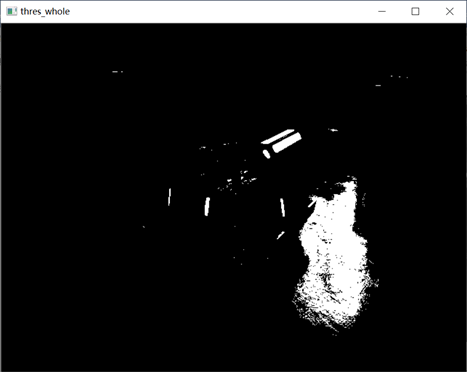This screenshot has width=467, height=372.
Task: Minimize the thres_whole window
Action: [x=382, y=11]
